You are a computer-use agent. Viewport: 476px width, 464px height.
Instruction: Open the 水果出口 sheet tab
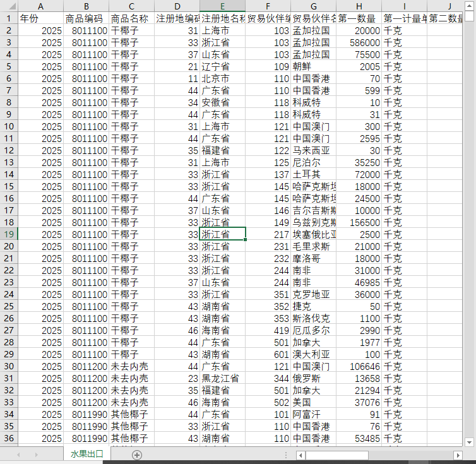click(x=87, y=454)
